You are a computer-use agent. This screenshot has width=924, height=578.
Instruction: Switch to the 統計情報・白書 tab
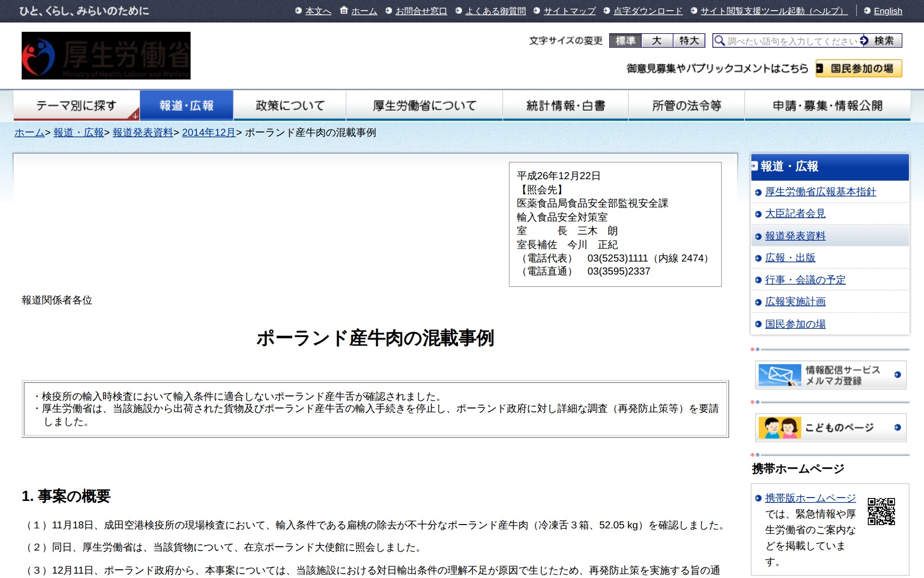click(x=566, y=105)
